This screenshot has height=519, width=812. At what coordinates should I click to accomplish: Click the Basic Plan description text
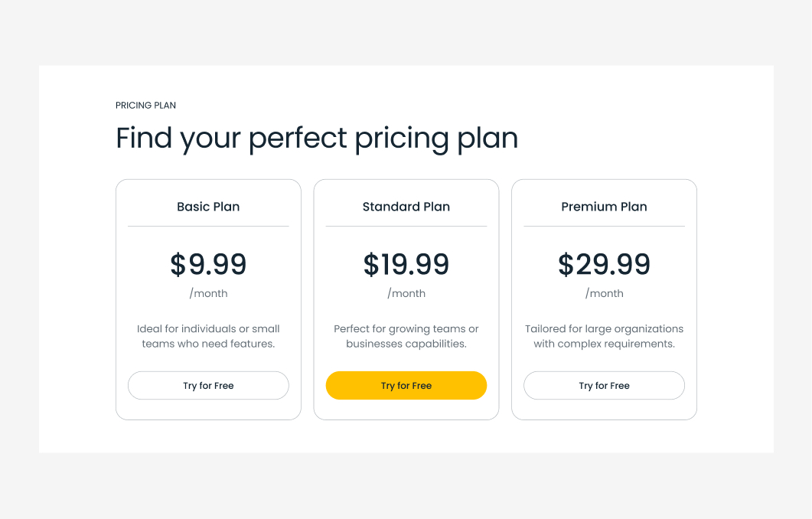(208, 336)
